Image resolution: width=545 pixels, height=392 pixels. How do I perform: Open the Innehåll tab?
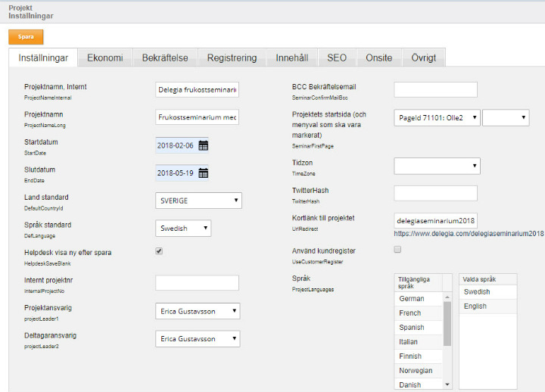pos(292,58)
